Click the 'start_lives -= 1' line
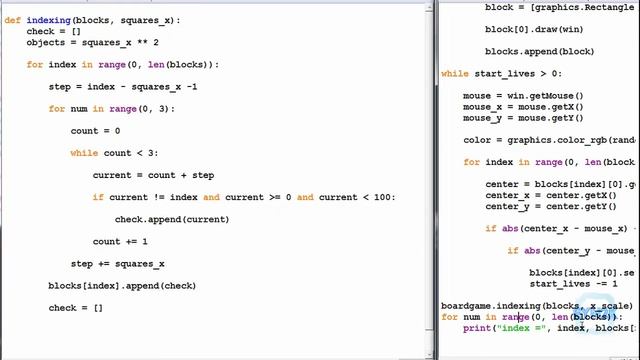Image resolution: width=640 pixels, height=360 pixels. tap(573, 284)
